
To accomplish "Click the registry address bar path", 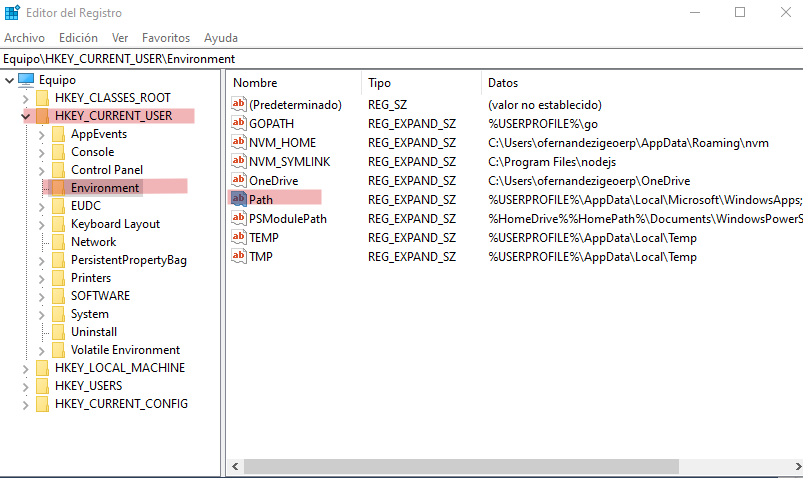I will (x=119, y=59).
